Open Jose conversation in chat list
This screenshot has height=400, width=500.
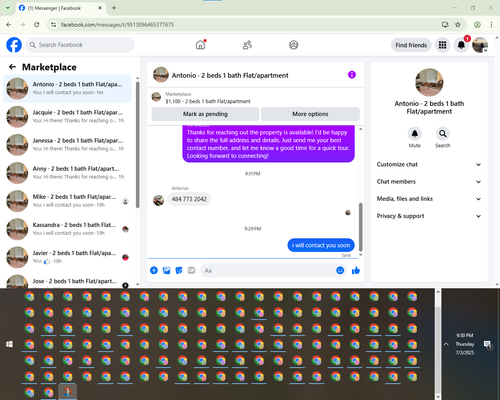pyautogui.click(x=67, y=281)
